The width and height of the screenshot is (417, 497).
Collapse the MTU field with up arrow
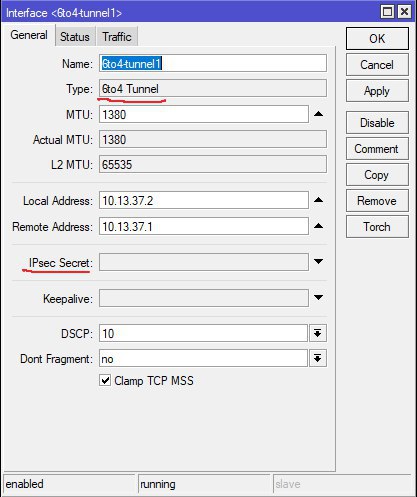tap(319, 114)
